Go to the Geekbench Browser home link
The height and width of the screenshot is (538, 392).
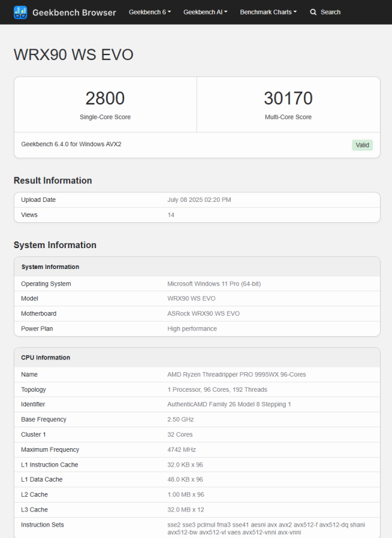click(x=74, y=12)
